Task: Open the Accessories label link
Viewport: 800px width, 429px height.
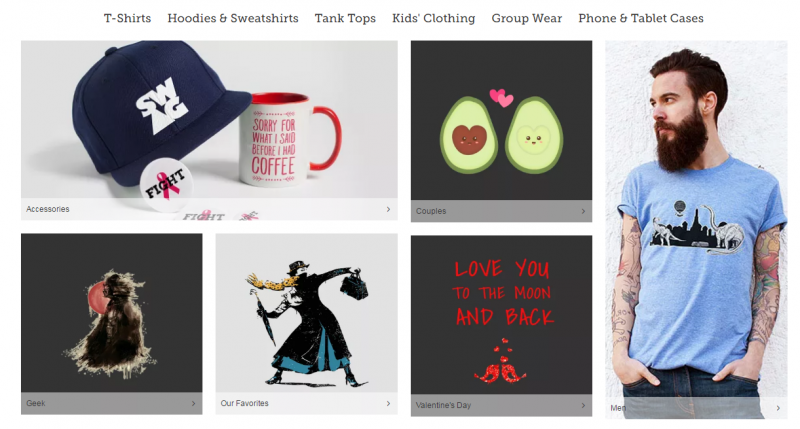Action: tap(47, 209)
